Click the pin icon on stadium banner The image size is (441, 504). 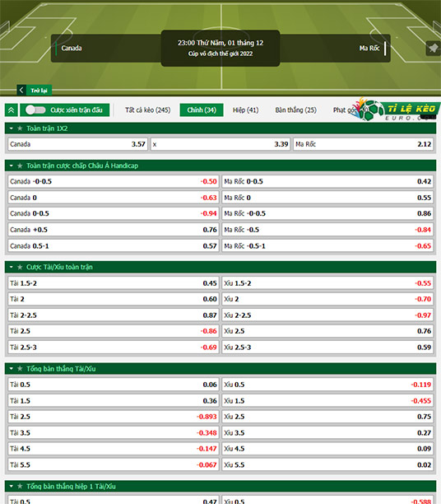point(434,49)
